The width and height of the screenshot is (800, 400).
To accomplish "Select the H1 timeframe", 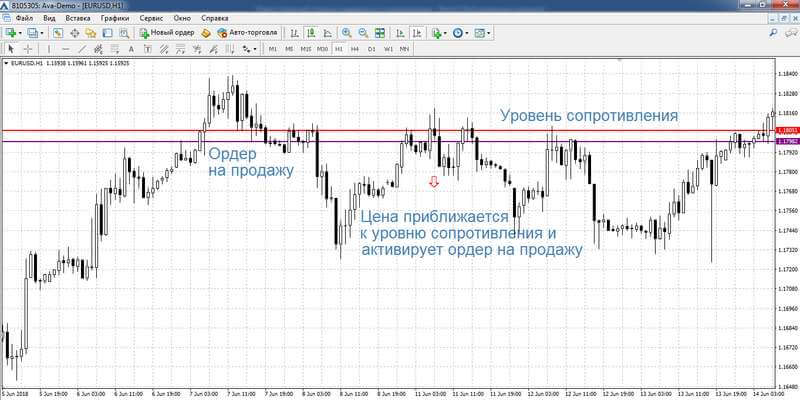I will [338, 49].
